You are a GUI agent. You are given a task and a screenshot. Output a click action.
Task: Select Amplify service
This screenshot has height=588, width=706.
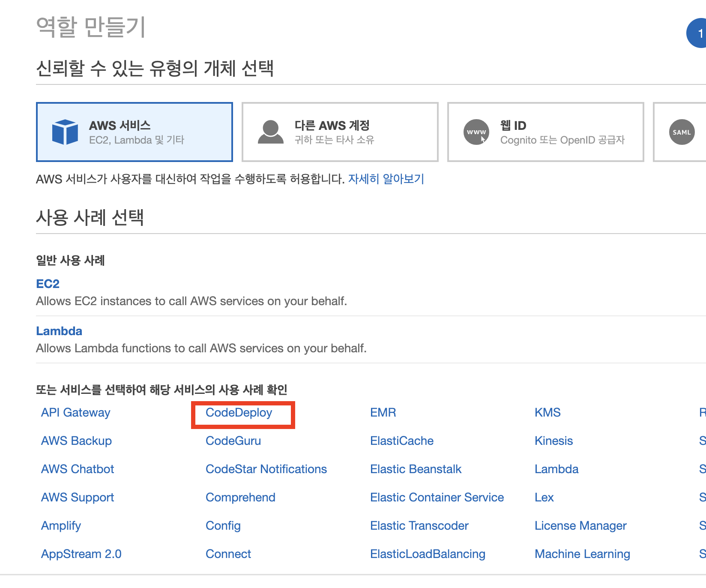(61, 525)
